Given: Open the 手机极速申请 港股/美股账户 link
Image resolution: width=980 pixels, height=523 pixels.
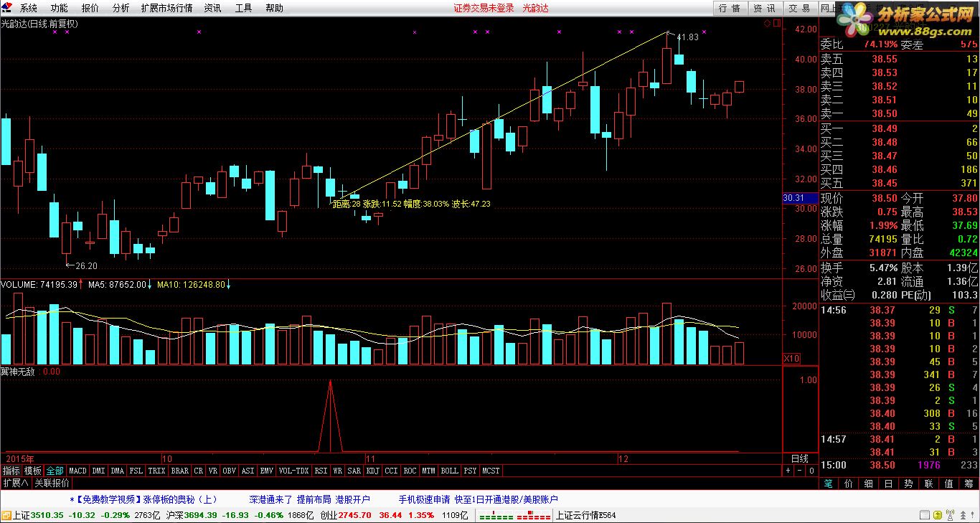Looking at the screenshot, I should pyautogui.click(x=479, y=499).
